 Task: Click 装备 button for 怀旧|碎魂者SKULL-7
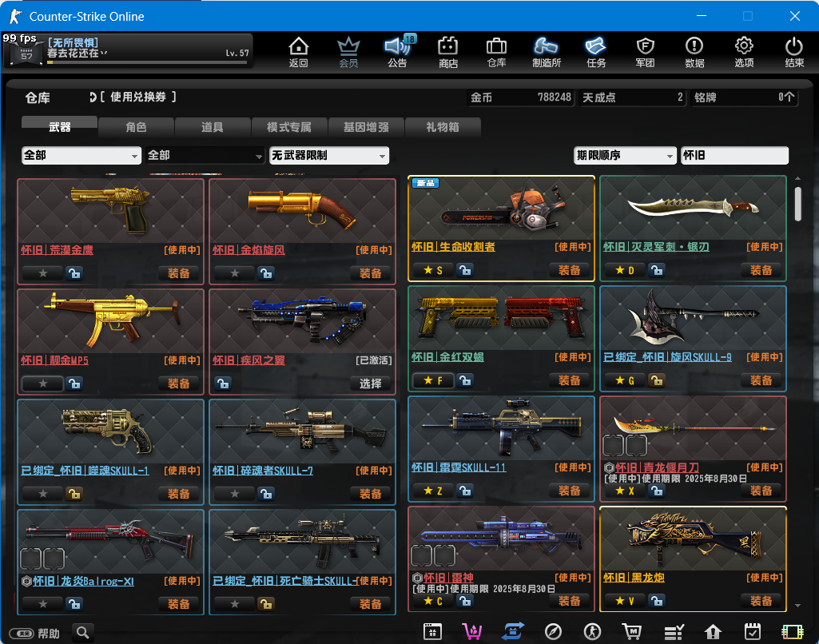click(370, 494)
